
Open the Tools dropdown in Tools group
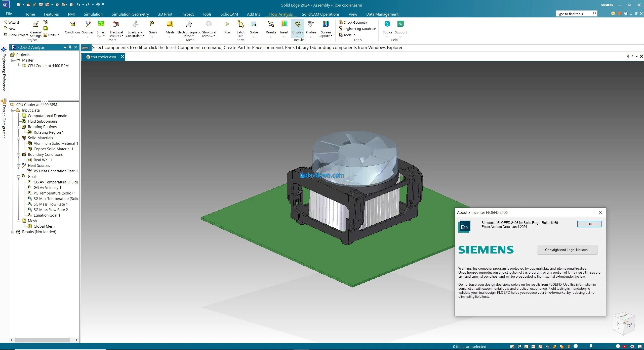coord(354,35)
